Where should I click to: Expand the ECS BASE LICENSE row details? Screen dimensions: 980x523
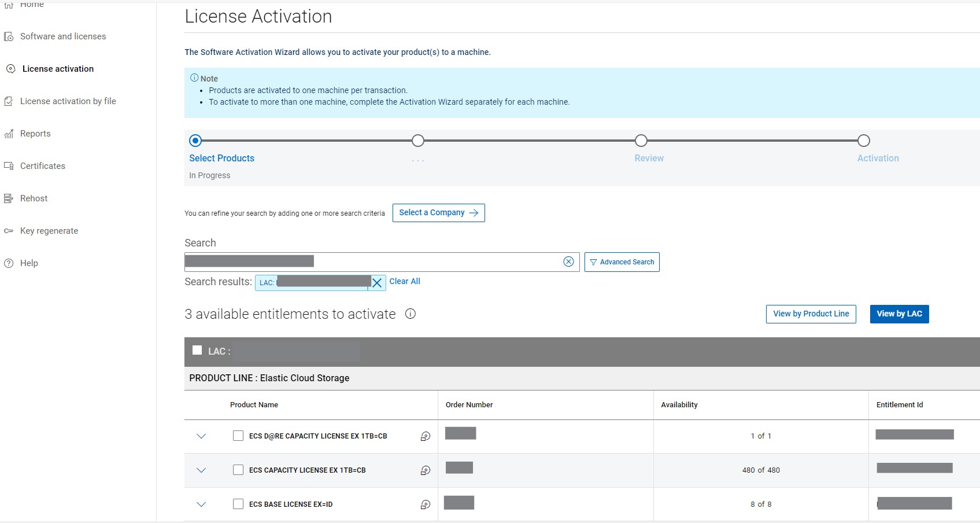coord(201,504)
